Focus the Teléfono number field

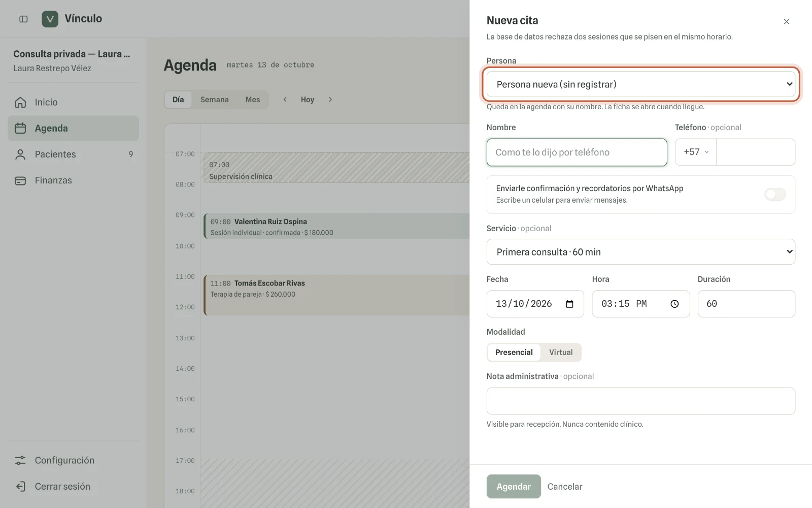point(756,152)
